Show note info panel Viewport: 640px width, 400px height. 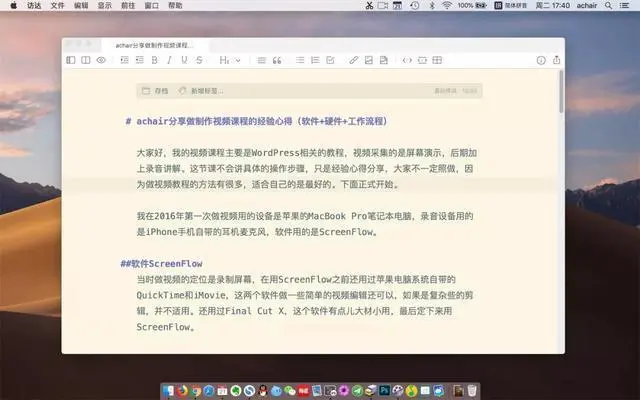click(541, 60)
